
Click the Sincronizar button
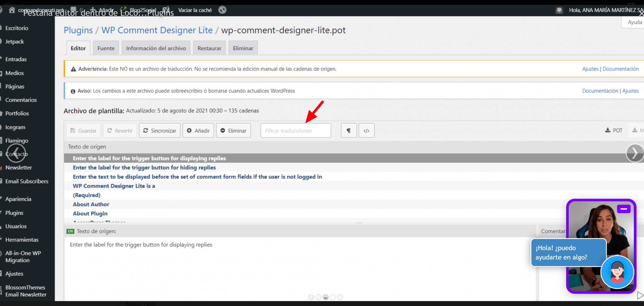point(159,131)
